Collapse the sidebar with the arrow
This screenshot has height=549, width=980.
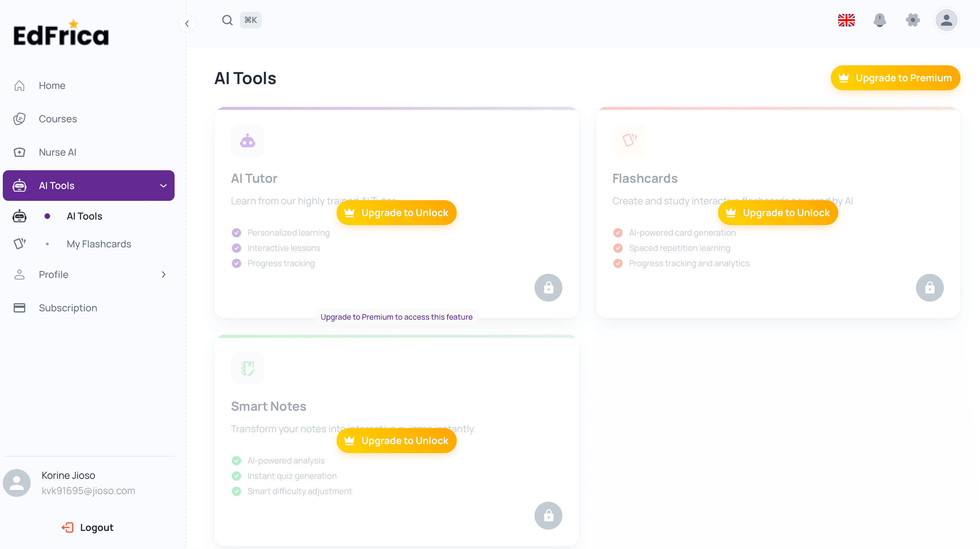click(187, 24)
